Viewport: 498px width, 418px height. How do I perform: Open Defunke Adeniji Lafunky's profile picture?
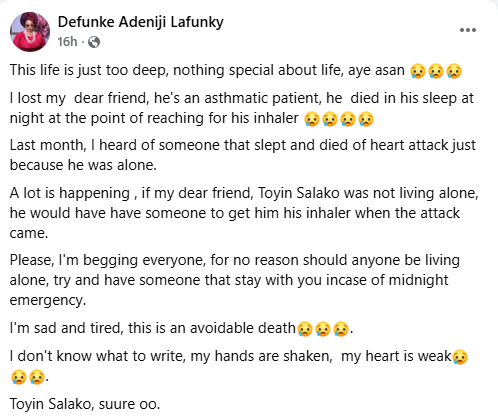[x=30, y=32]
